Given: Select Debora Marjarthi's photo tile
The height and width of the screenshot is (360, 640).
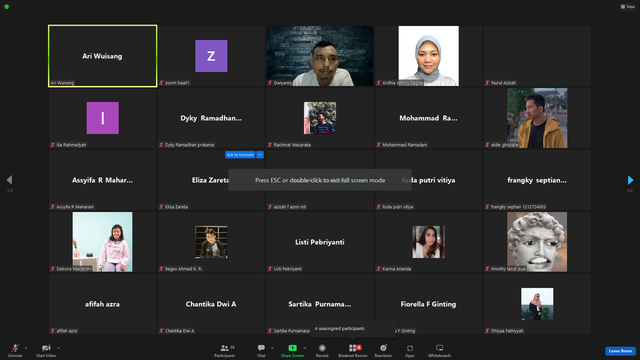Looking at the screenshot, I should (102, 242).
